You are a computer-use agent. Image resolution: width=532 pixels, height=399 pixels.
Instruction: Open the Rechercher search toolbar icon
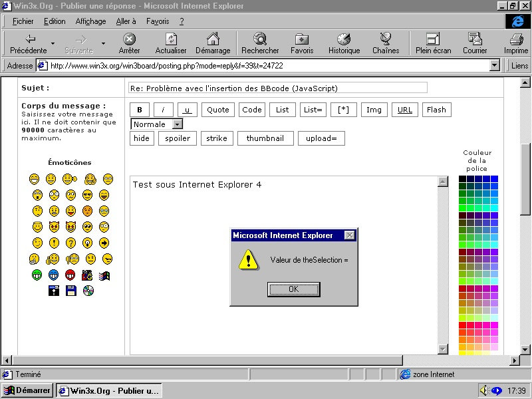click(x=260, y=39)
